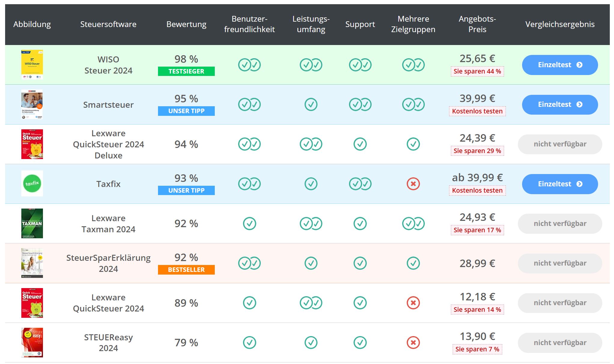The height and width of the screenshot is (364, 614).
Task: Select the 'Lexware Taxman 2024' product name
Action: 108,224
